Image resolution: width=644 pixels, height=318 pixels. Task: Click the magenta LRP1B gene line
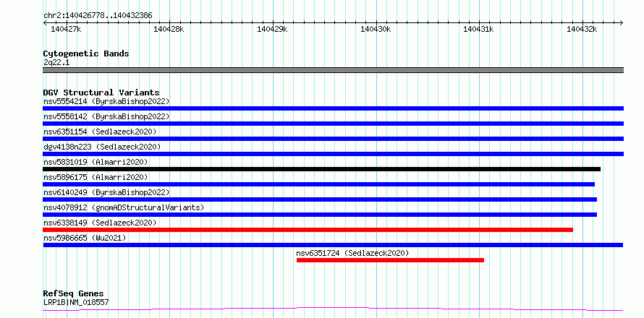333,309
